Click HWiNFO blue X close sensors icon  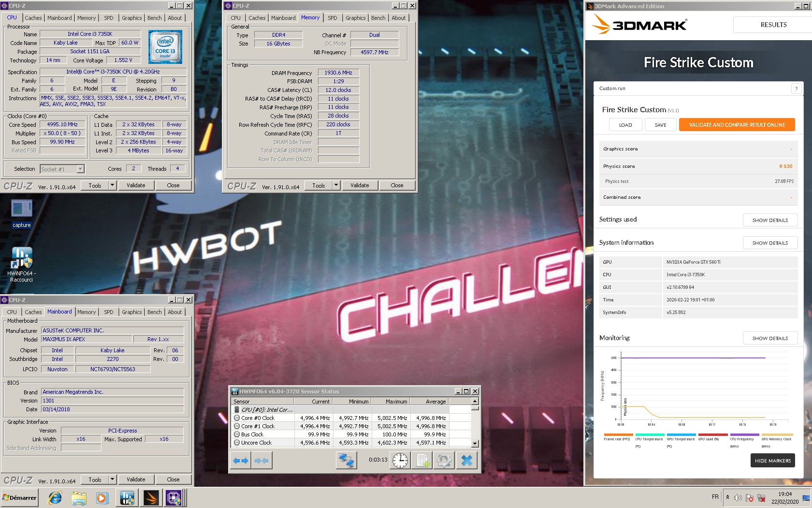[x=466, y=460]
